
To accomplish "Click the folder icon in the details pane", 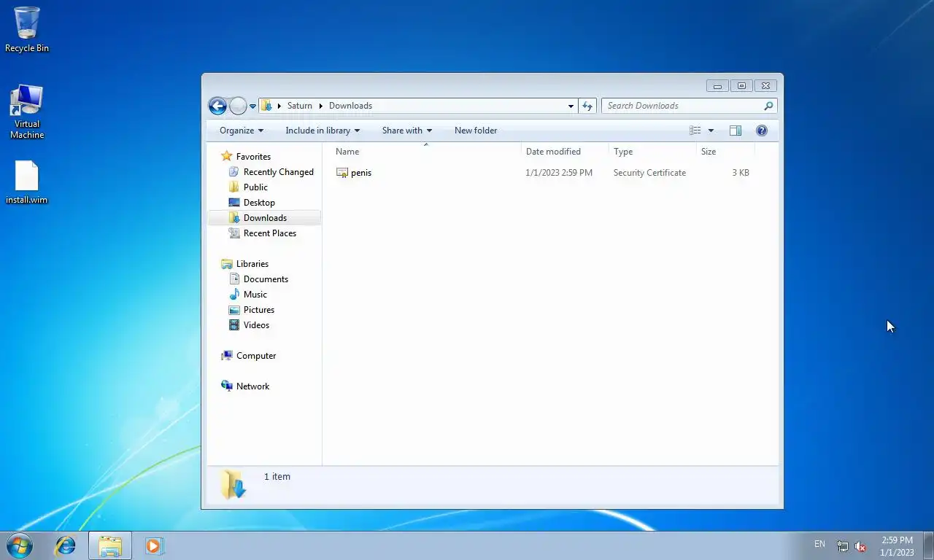I will pos(233,484).
